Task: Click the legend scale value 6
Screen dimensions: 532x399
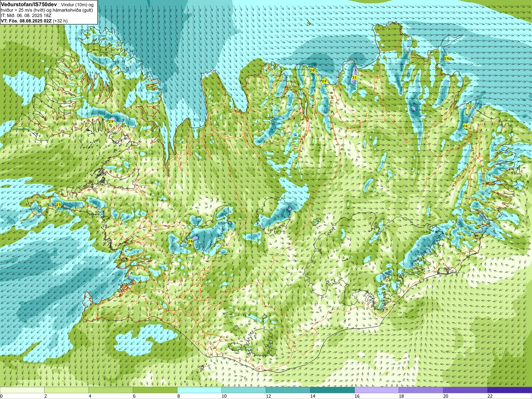Action: 134,397
